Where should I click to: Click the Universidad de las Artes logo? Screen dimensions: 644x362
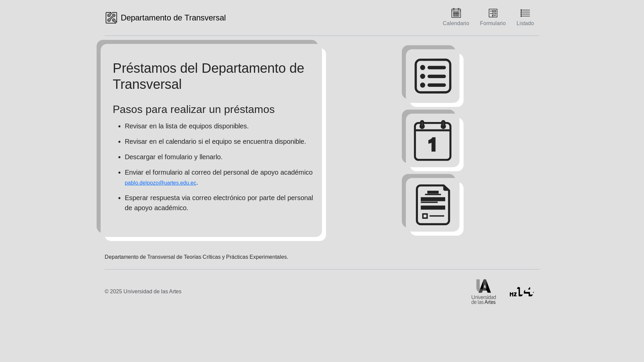pos(484,292)
